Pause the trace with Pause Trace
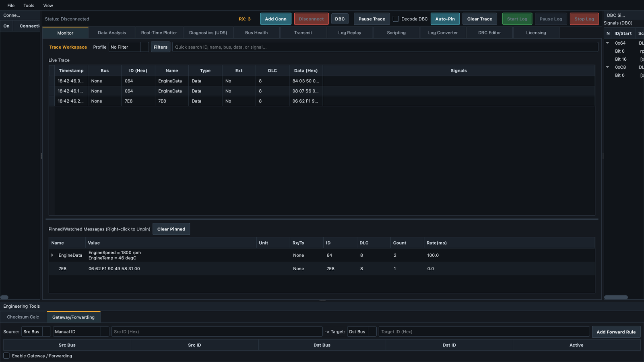This screenshot has width=644, height=362. (372, 19)
